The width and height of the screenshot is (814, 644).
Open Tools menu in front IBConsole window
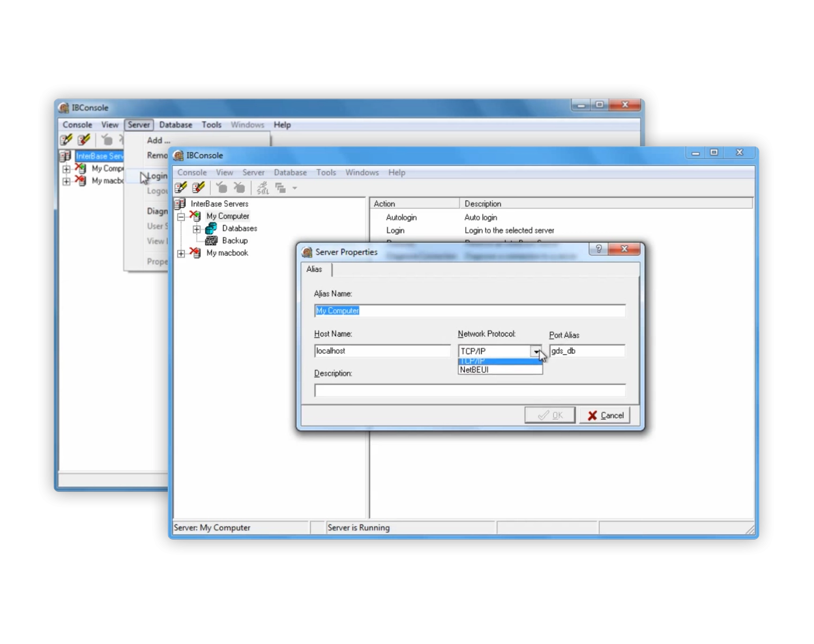326,173
